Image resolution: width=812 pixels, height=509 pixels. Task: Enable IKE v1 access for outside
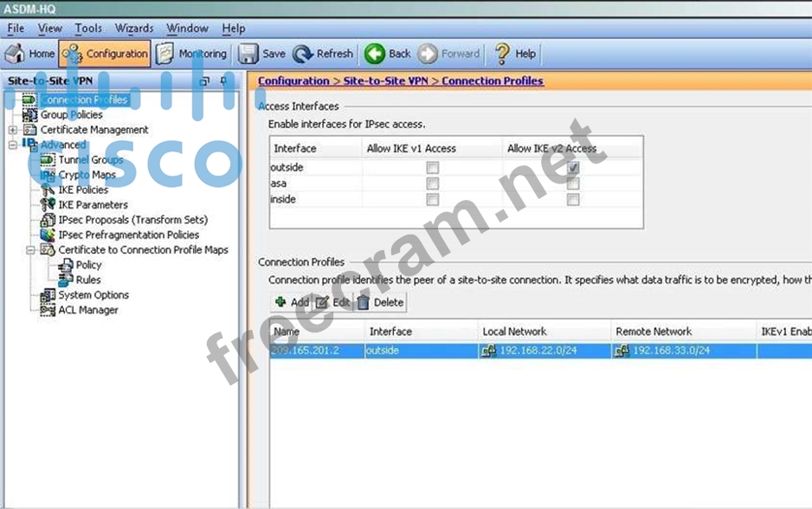(x=432, y=168)
